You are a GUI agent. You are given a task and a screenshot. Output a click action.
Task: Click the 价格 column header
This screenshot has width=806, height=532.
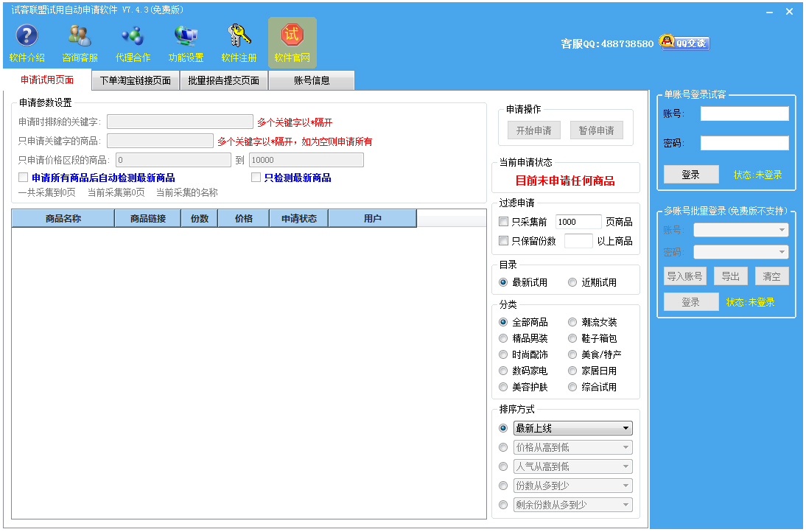(244, 218)
